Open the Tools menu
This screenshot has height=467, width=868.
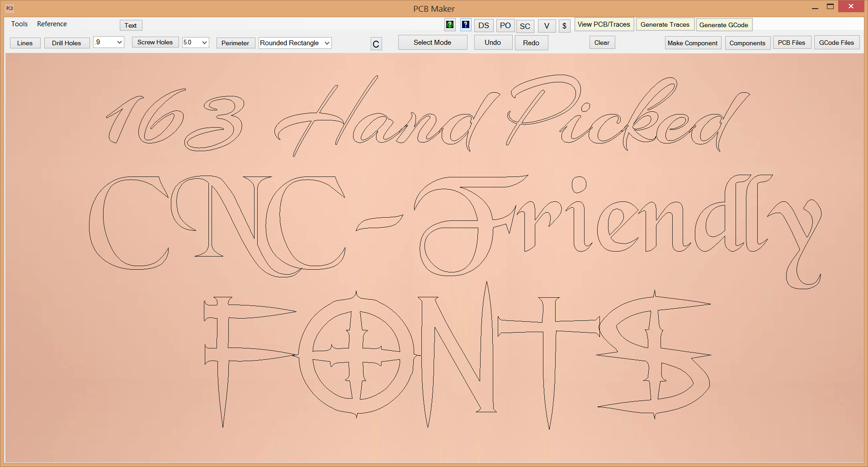pos(19,24)
